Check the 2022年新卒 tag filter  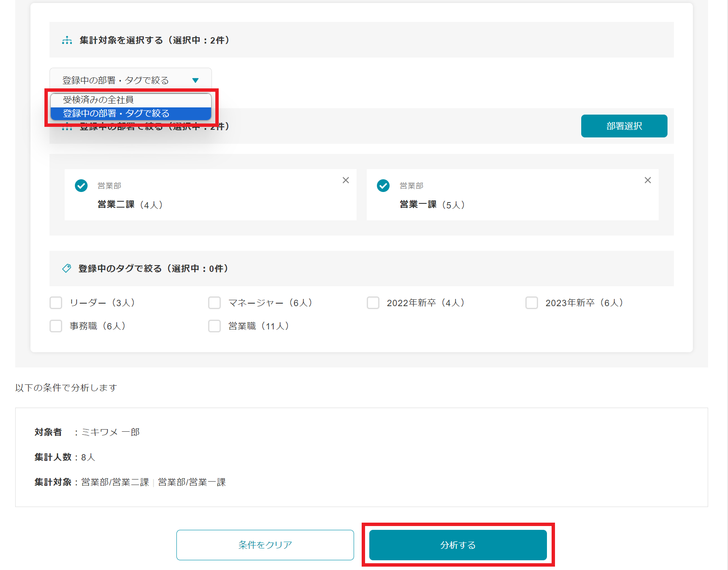coord(373,303)
